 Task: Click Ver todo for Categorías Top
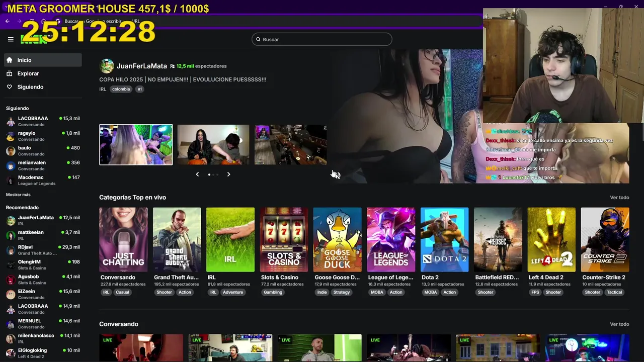619,198
